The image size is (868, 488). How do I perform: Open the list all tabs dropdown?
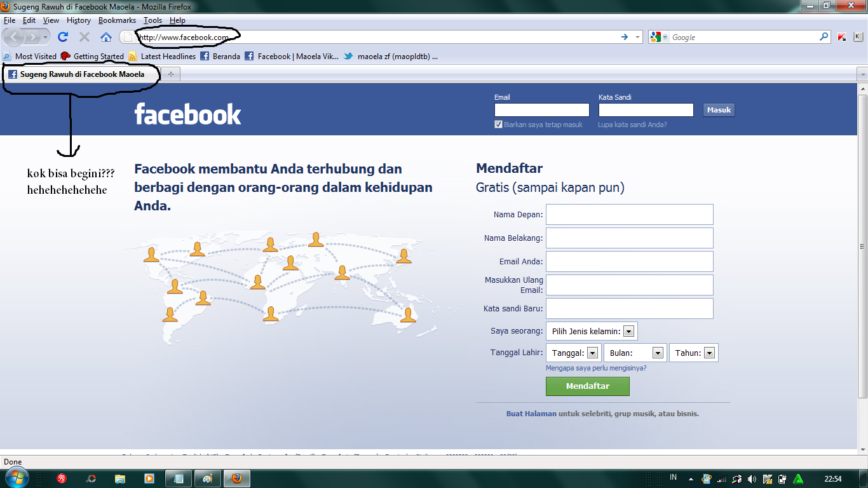[x=862, y=74]
